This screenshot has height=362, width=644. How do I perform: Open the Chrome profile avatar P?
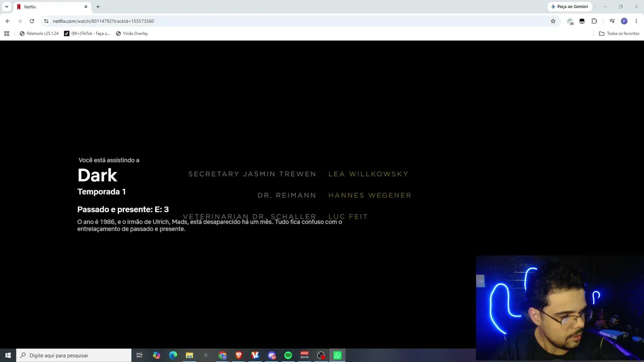[x=624, y=21]
